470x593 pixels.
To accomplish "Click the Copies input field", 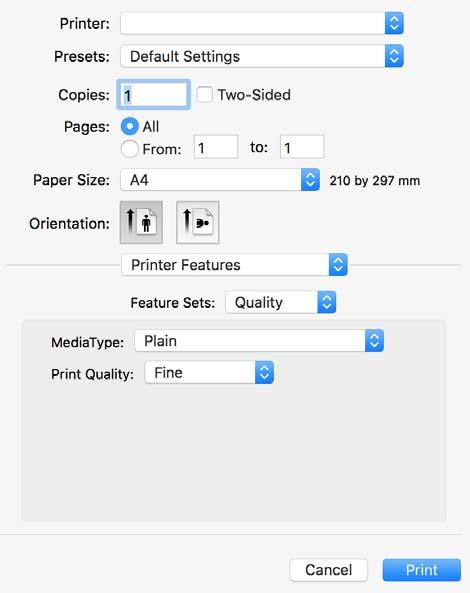I will pos(154,95).
